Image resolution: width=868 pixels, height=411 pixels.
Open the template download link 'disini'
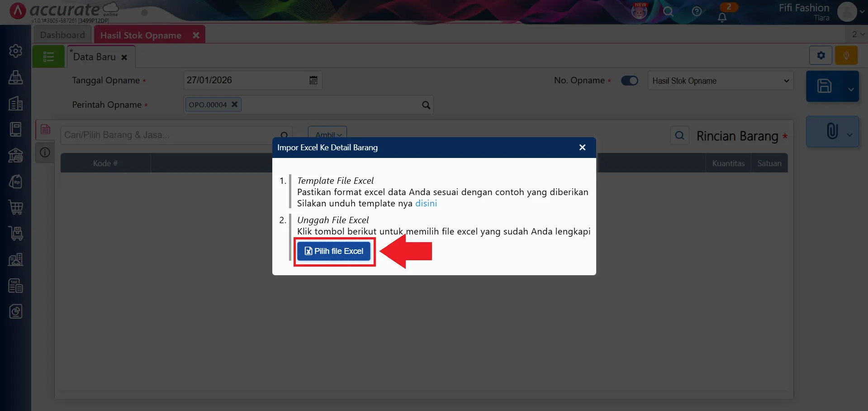coord(426,203)
